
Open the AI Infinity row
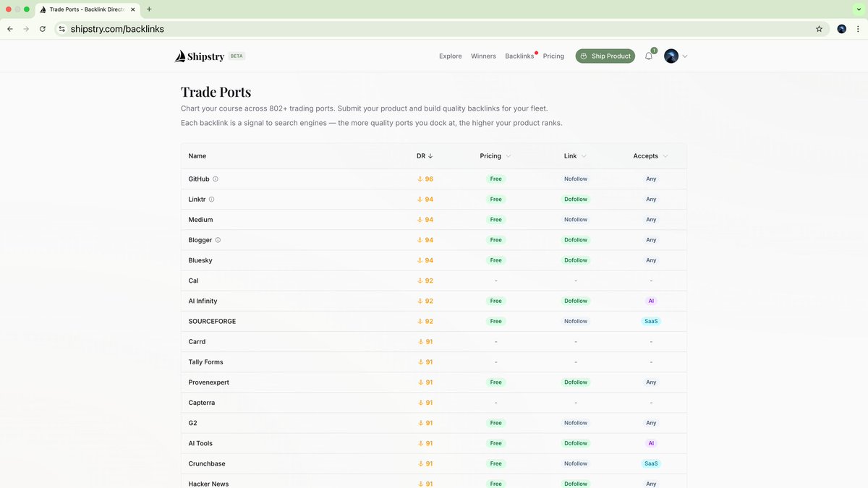[433, 301]
